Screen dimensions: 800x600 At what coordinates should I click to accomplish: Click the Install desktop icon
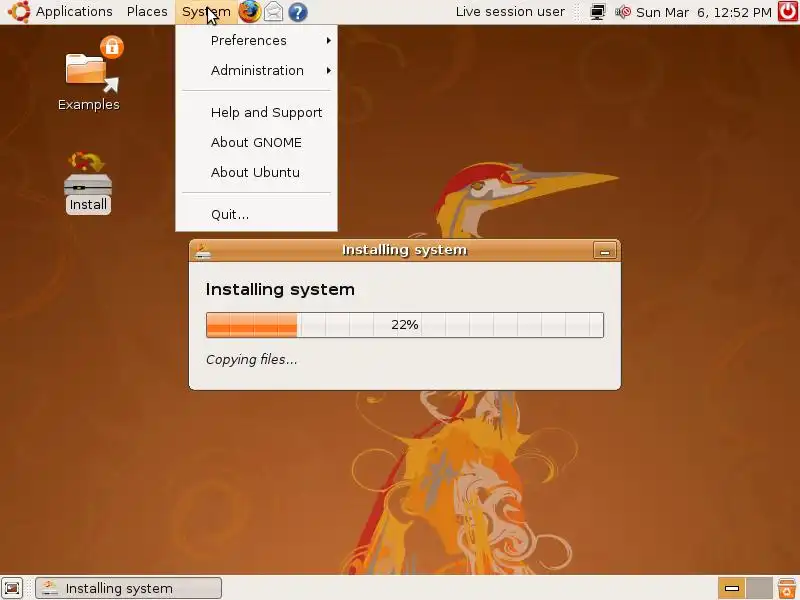tap(88, 183)
